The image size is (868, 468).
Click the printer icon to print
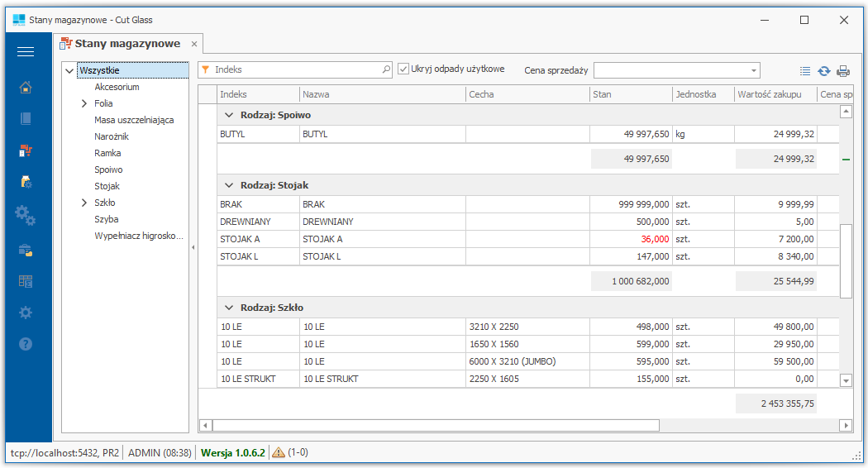tap(843, 71)
